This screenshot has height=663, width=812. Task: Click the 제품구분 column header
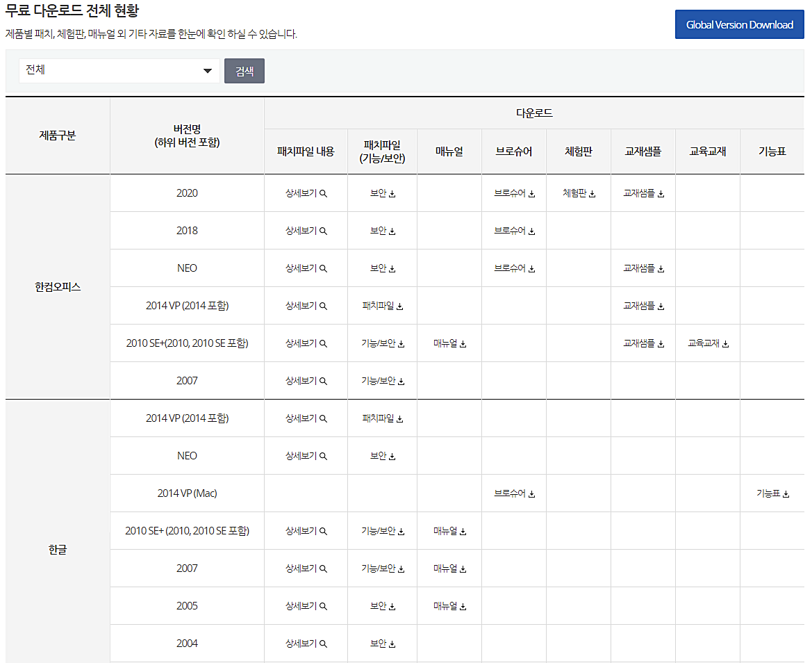(58, 136)
